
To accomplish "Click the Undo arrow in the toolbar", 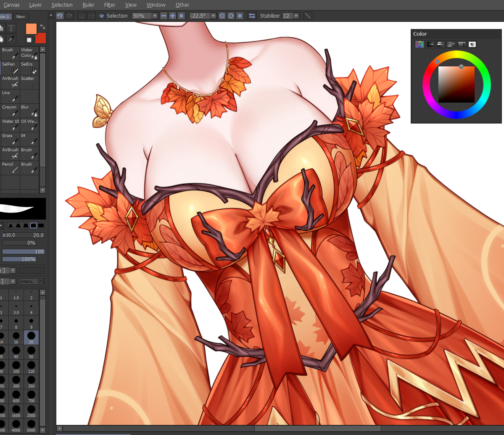I will point(60,16).
